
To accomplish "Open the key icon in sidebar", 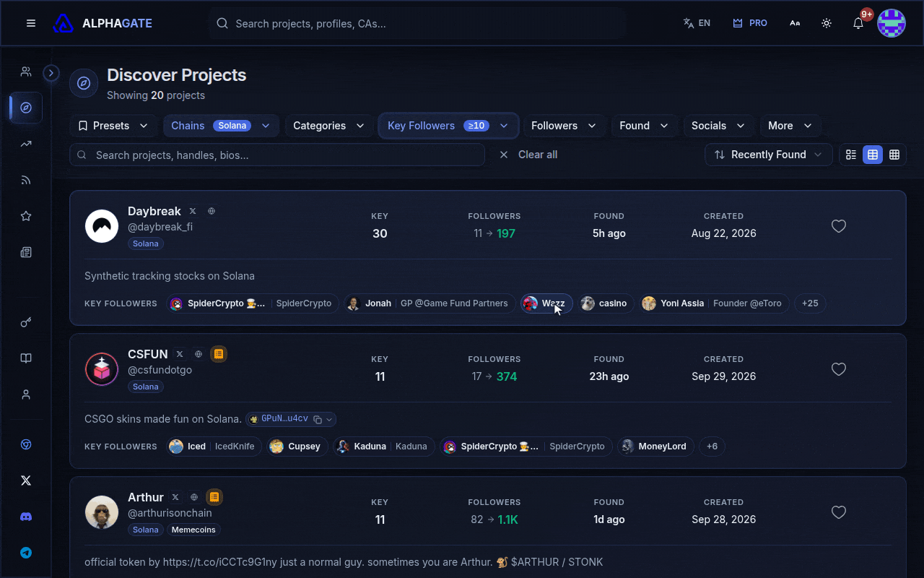I will 26,322.
